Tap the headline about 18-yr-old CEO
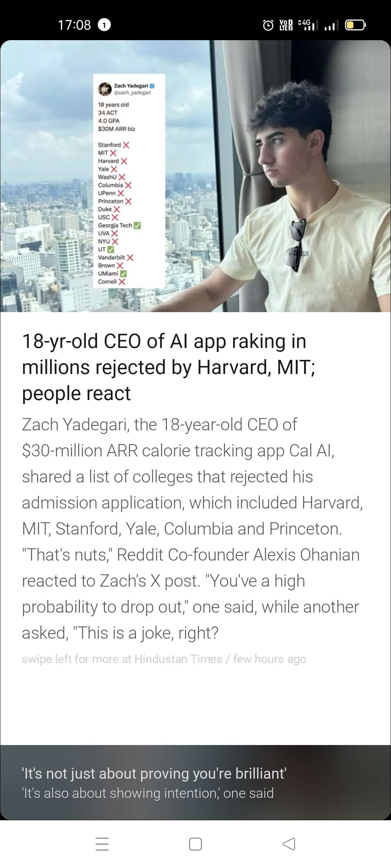The height and width of the screenshot is (868, 391). (168, 367)
